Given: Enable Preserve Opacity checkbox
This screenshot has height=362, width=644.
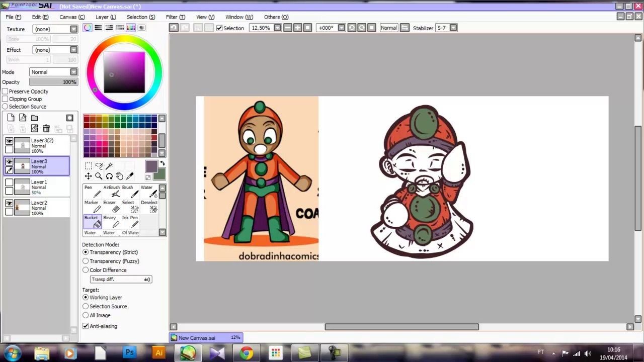Looking at the screenshot, I should (x=5, y=92).
